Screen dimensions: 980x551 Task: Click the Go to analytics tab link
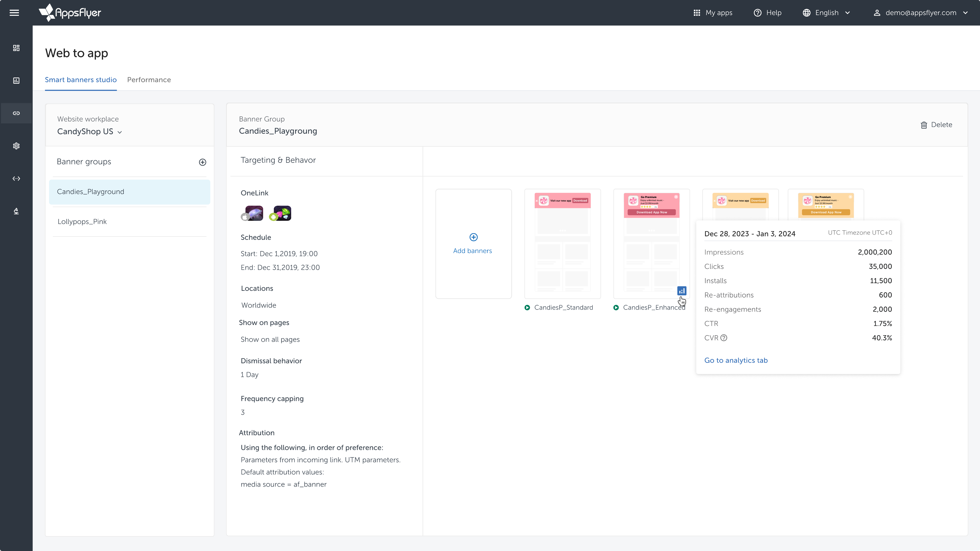coord(736,360)
